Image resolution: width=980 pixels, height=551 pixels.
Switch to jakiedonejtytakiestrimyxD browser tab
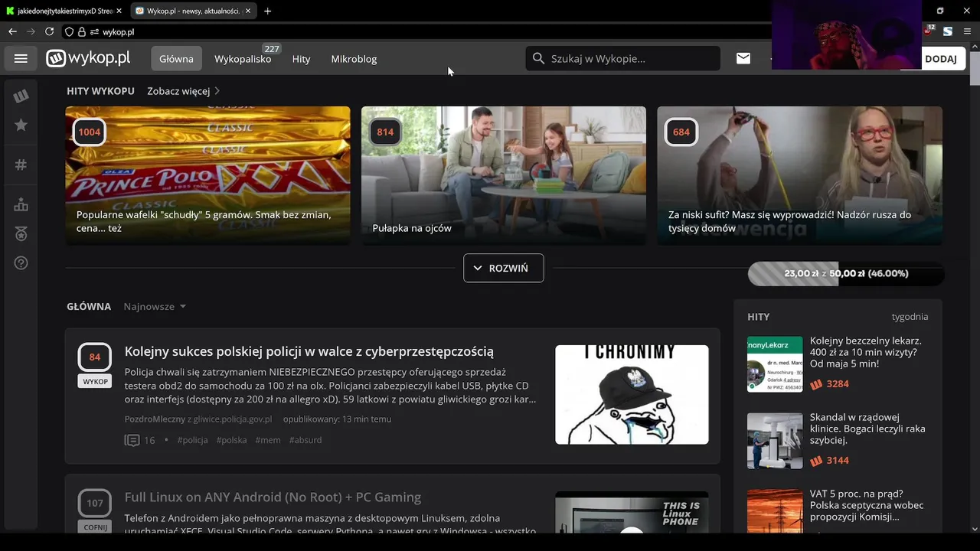(x=64, y=11)
